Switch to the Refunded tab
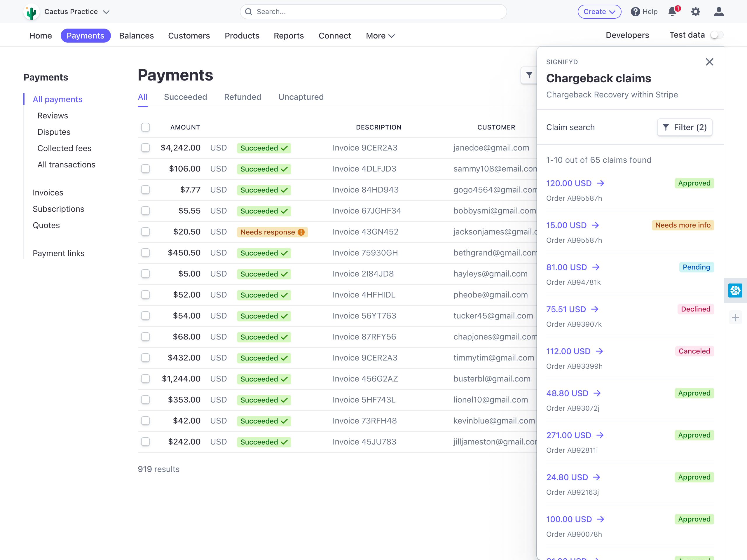The width and height of the screenshot is (747, 560). [x=242, y=97]
